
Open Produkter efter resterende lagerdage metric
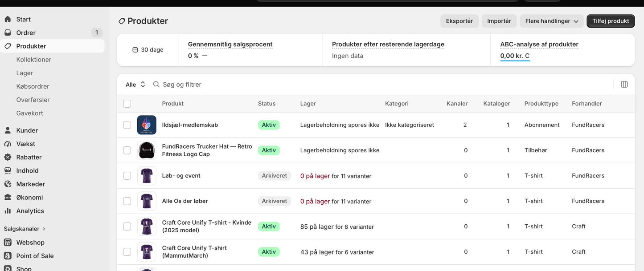[x=388, y=44]
